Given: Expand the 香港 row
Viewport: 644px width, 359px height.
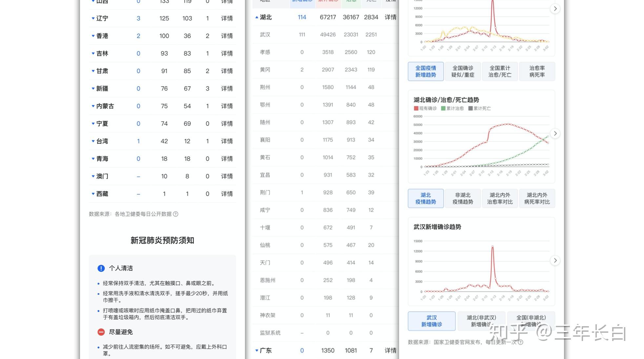Looking at the screenshot, I should 93,36.
